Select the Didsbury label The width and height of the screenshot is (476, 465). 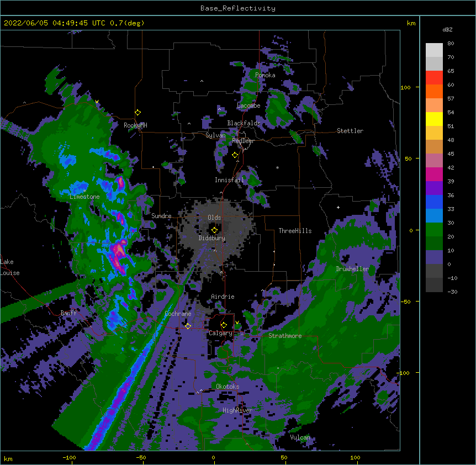tap(212, 238)
